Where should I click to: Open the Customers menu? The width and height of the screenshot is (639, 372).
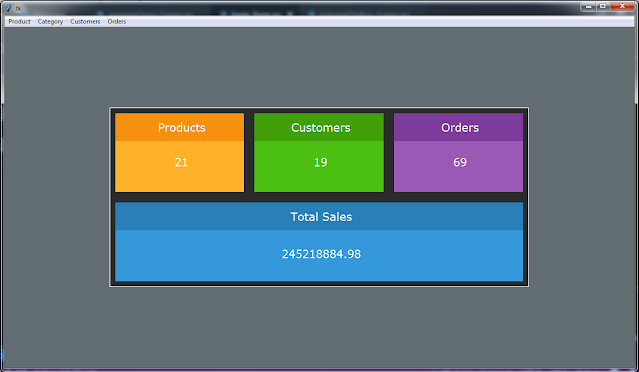tap(85, 22)
